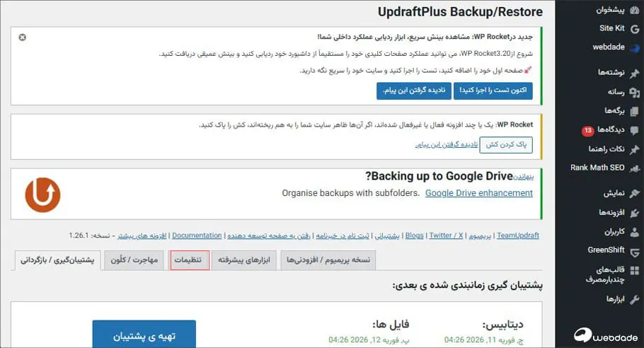This screenshot has width=644, height=348.
Task: Click the ابزارها wrench icon
Action: coord(635,299)
